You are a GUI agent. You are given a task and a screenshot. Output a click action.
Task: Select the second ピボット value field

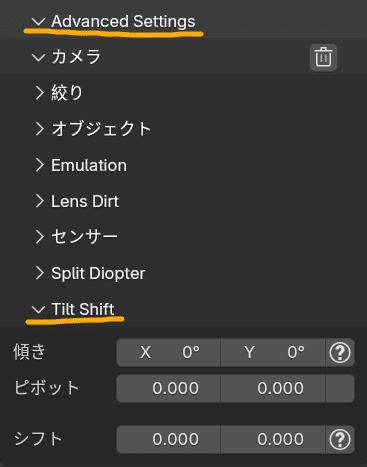click(x=273, y=388)
